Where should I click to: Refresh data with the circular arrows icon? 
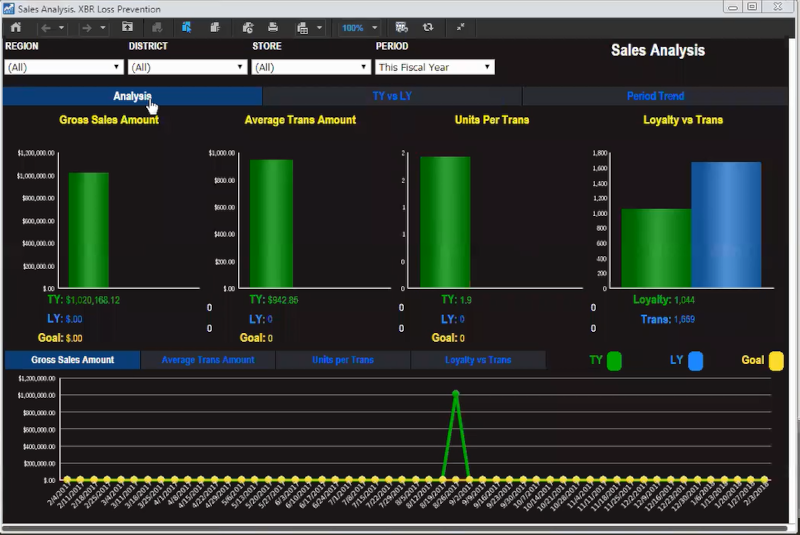coord(428,28)
